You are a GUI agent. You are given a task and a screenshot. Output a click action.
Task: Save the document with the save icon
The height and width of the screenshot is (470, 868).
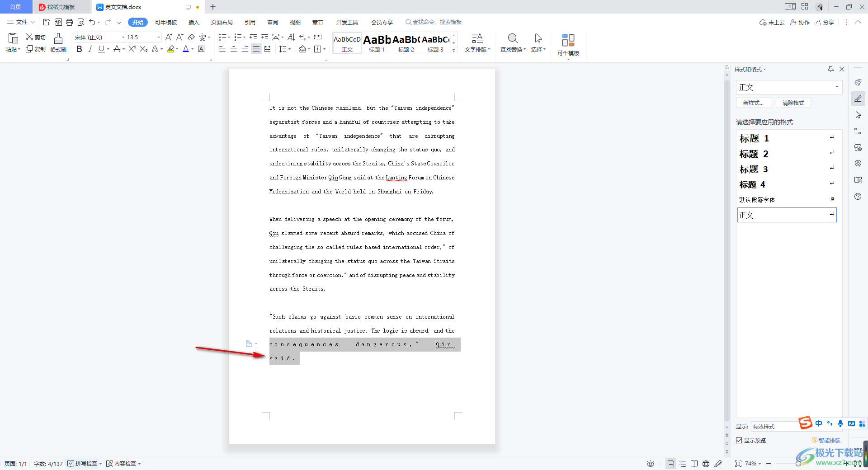pos(47,22)
